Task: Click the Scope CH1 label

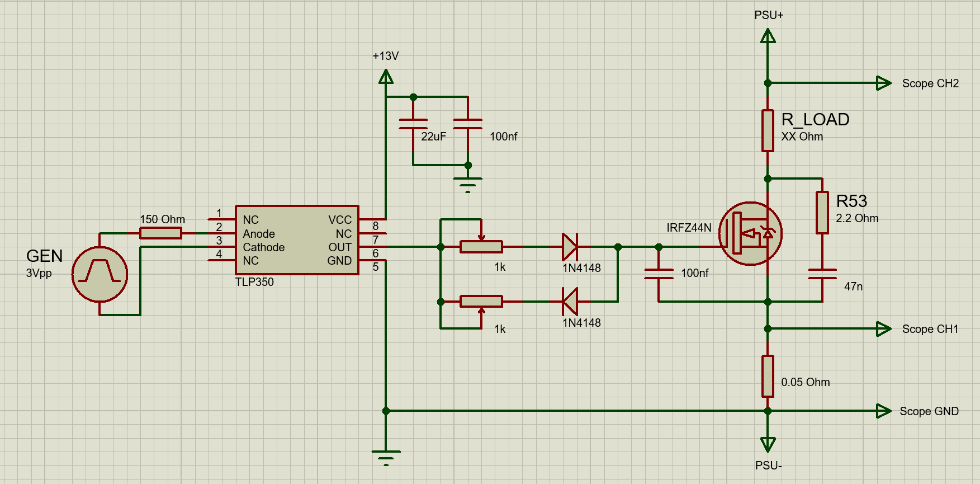Action: click(930, 329)
